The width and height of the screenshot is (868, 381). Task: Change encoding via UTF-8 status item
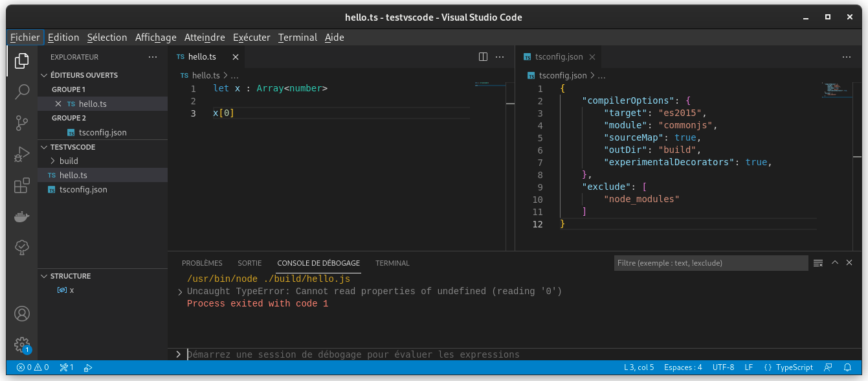(x=723, y=367)
